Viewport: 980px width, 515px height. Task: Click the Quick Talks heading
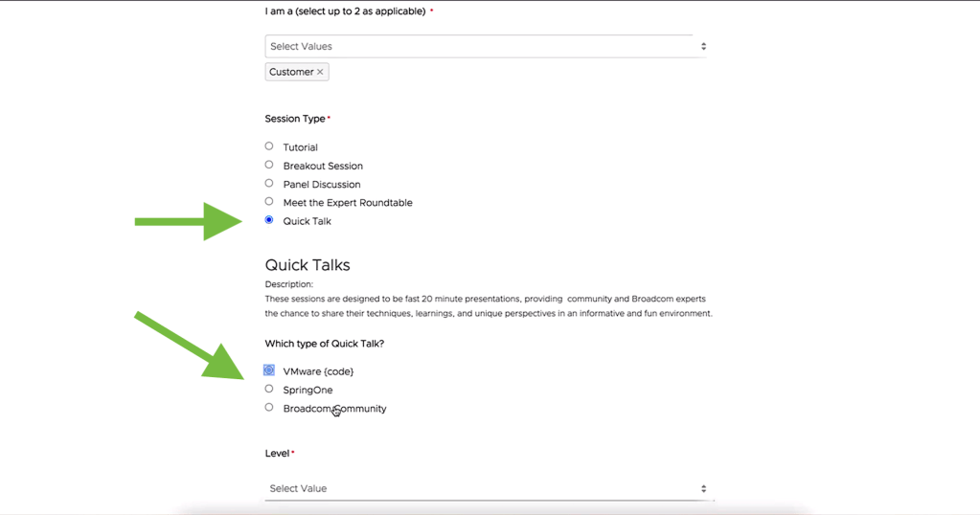click(x=308, y=264)
